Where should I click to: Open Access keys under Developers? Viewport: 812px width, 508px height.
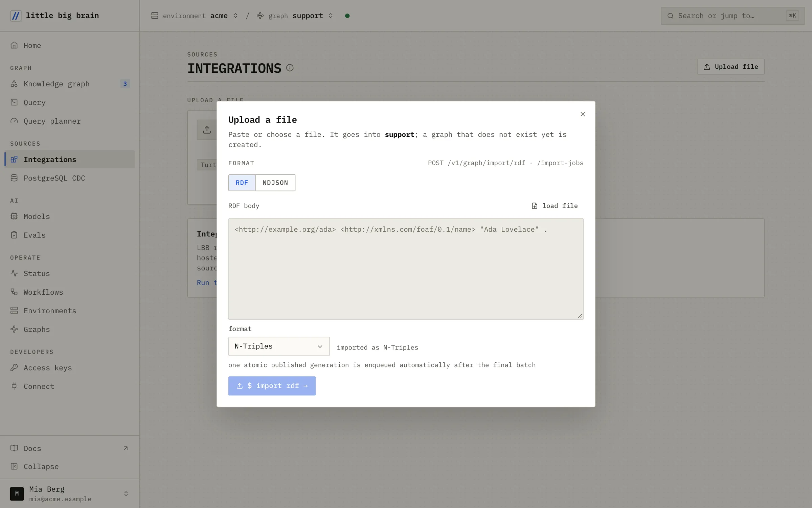point(69,367)
